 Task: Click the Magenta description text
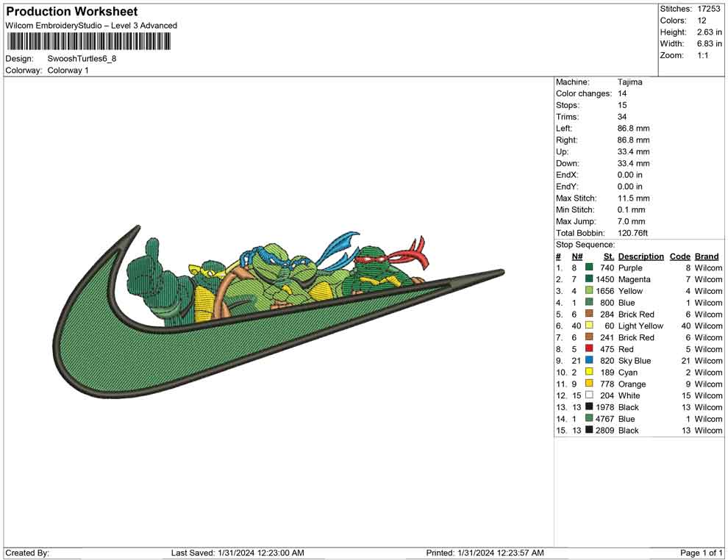[634, 279]
